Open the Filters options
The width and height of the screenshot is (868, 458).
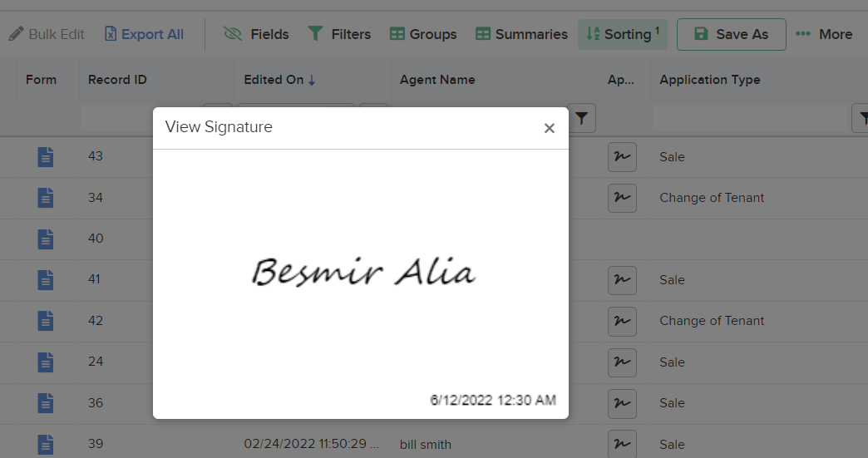coord(339,34)
